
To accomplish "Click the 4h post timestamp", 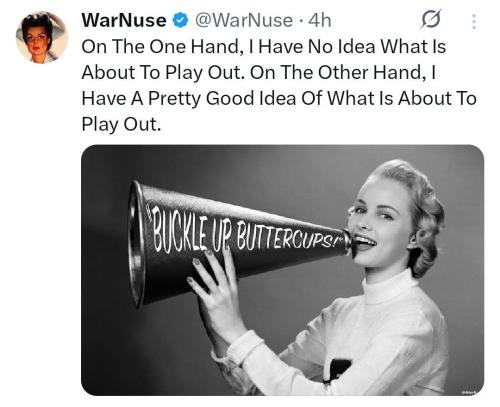I will [320, 21].
